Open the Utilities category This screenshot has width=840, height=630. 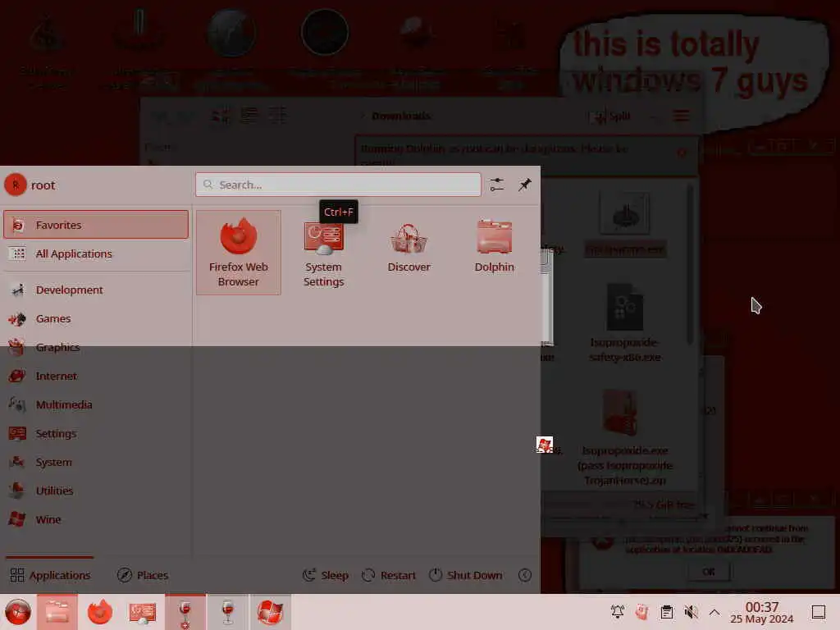click(96, 491)
